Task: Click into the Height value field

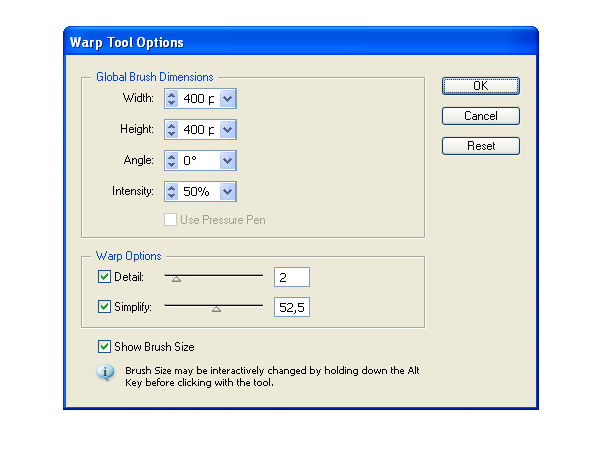Action: click(199, 130)
